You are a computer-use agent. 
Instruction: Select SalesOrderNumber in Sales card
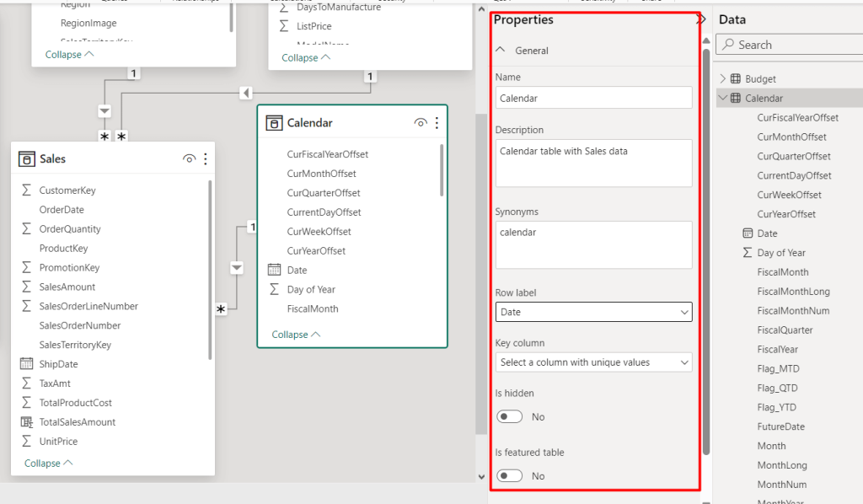coord(80,325)
